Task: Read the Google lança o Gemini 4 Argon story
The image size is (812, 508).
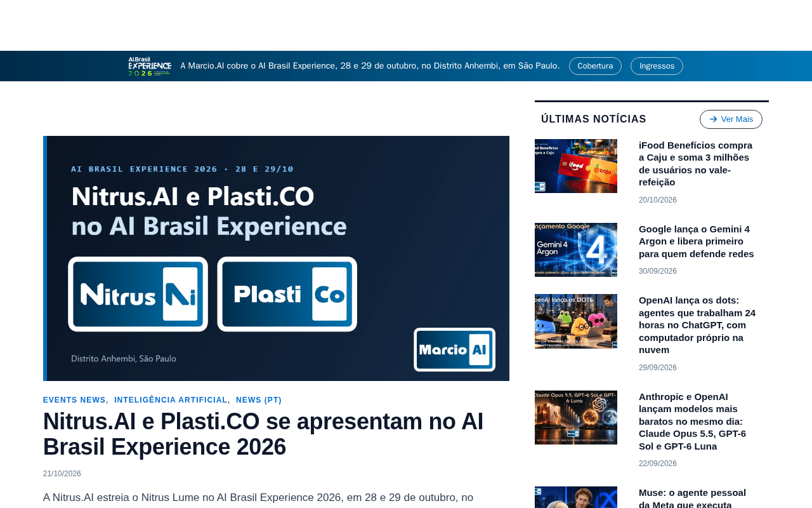Action: click(x=697, y=241)
